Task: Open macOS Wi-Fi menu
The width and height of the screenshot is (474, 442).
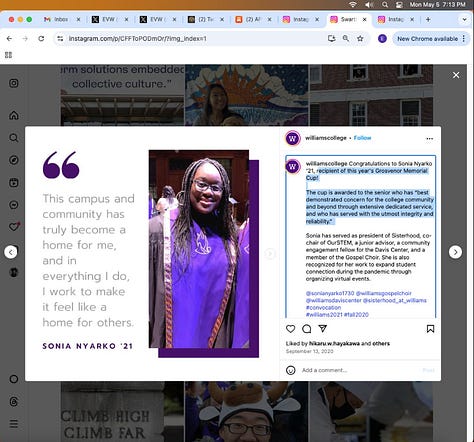Action: point(353,5)
